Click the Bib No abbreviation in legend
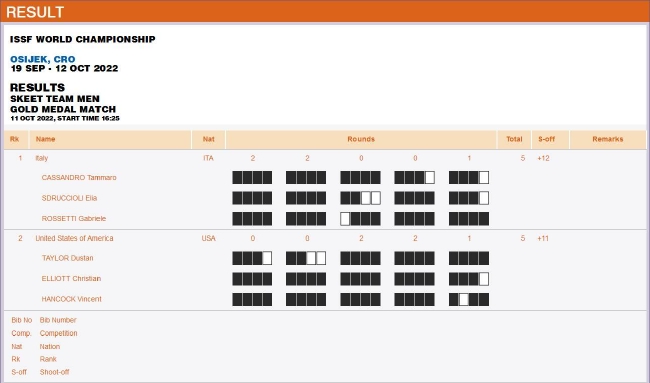This screenshot has height=383, width=650. point(22,320)
